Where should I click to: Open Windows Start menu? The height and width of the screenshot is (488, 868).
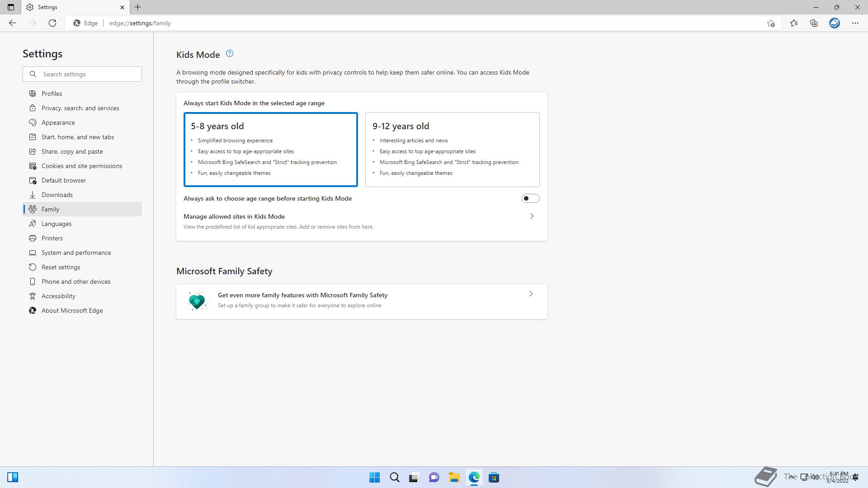pos(374,477)
